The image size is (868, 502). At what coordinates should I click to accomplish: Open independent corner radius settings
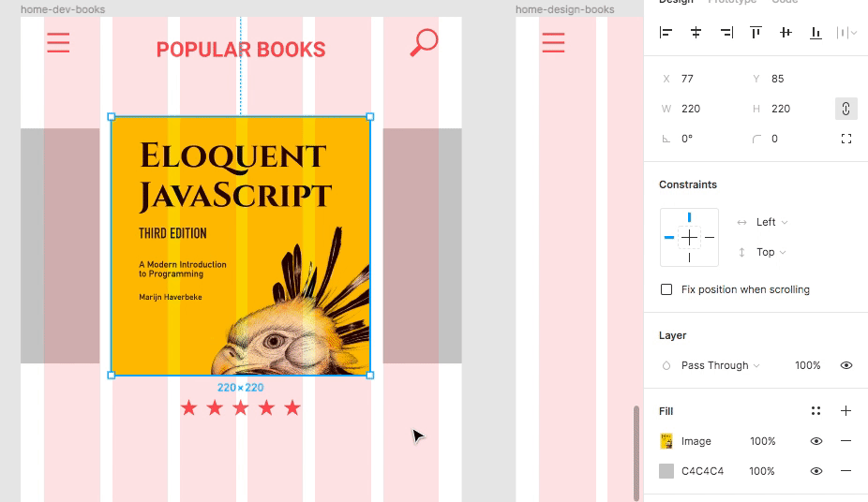(x=846, y=139)
